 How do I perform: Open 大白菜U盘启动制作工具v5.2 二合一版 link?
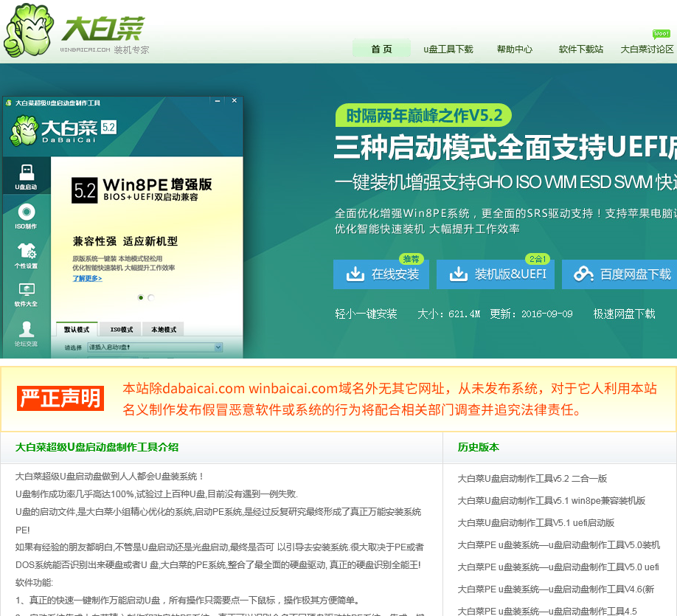click(532, 478)
